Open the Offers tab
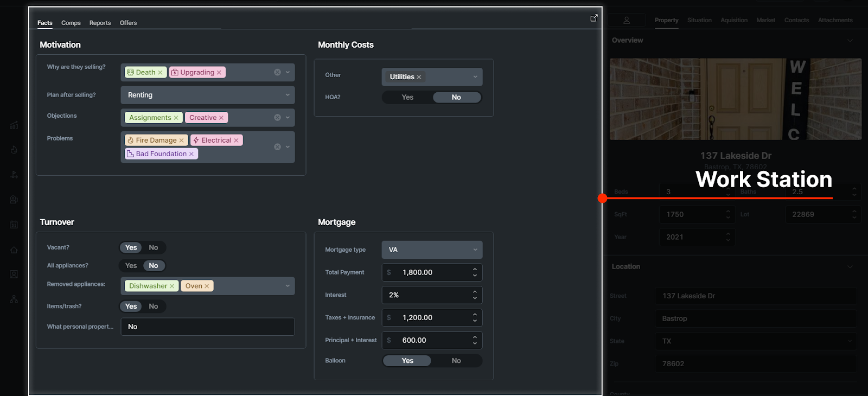This screenshot has width=868, height=396. pos(128,23)
